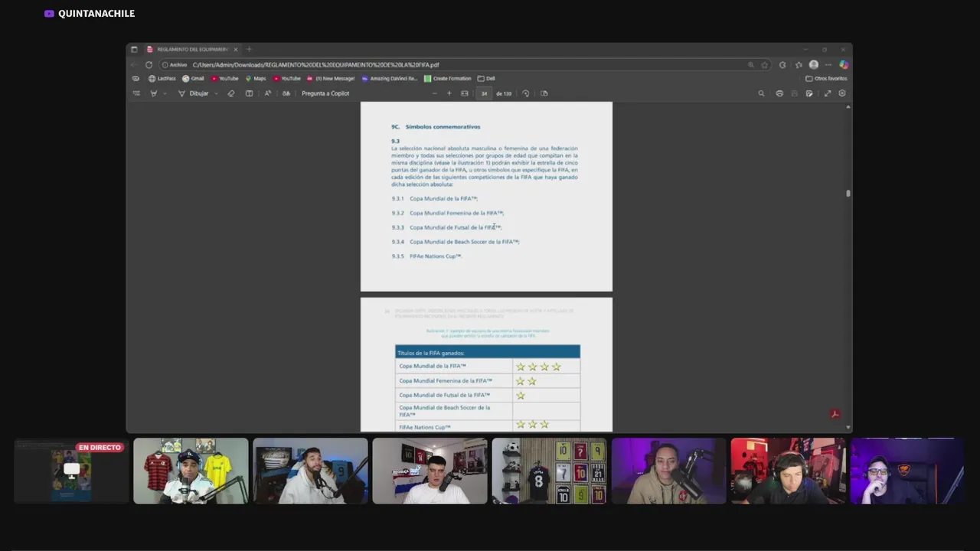Click the translate icon in PDF toolbar
Image resolution: width=980 pixels, height=551 pixels.
click(286, 93)
